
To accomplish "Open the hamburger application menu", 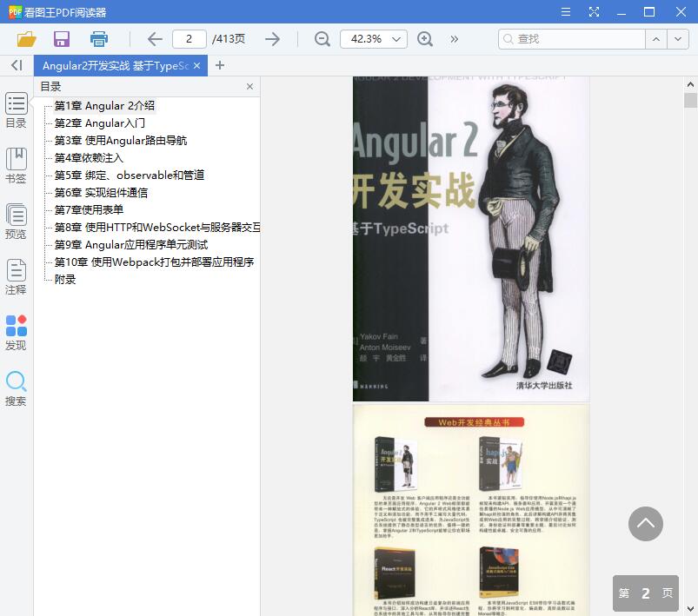I will coord(566,11).
